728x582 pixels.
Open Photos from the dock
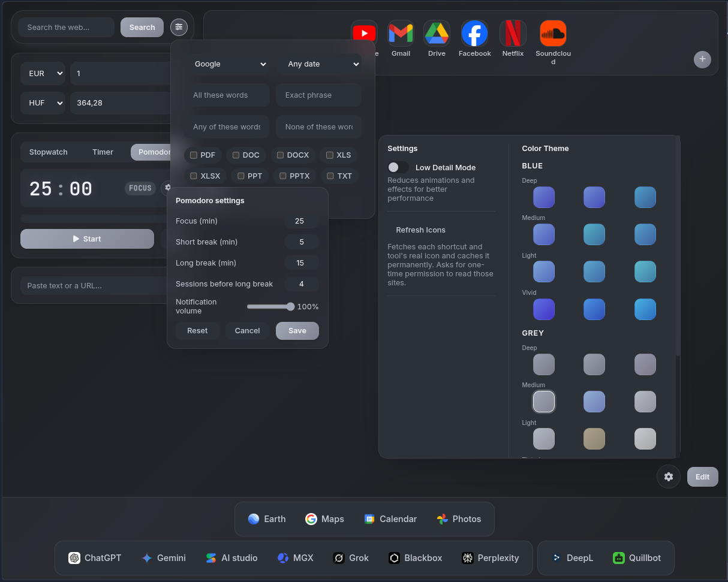click(x=459, y=519)
